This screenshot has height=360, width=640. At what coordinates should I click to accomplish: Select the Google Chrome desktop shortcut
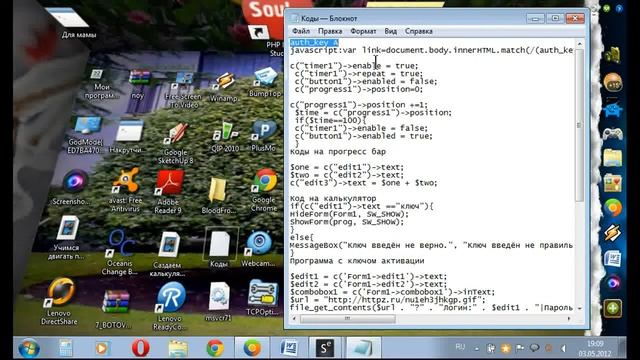pyautogui.click(x=264, y=190)
